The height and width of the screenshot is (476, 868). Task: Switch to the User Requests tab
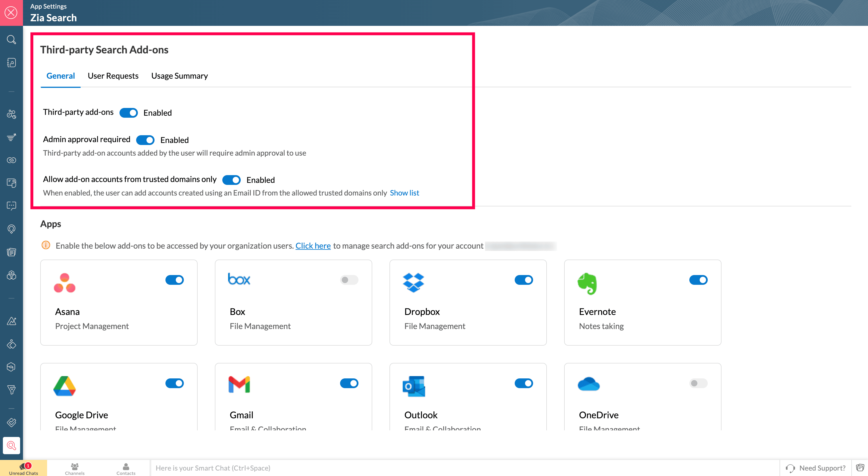tap(113, 76)
